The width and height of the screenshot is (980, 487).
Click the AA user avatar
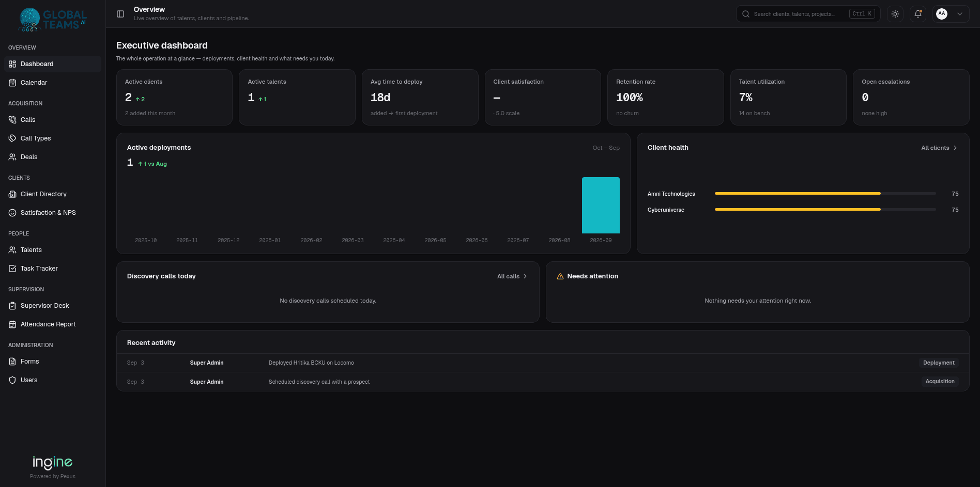click(942, 14)
